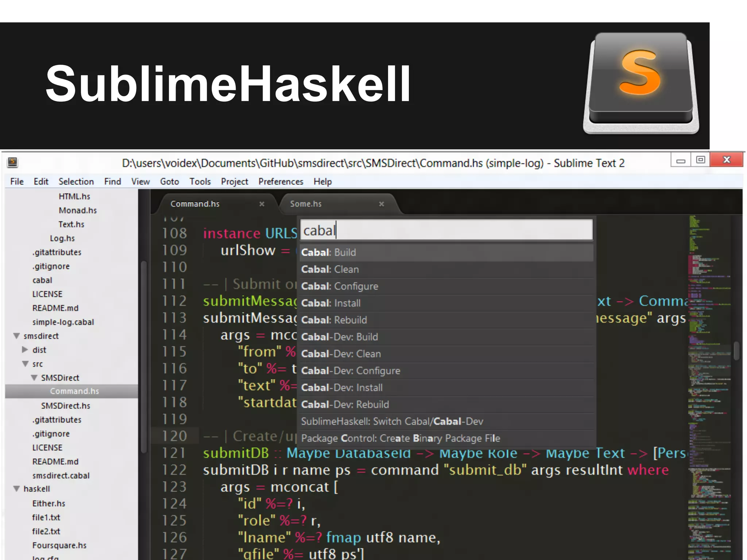747x560 pixels.
Task: Open the cabal file in the sidebar
Action: (42, 280)
